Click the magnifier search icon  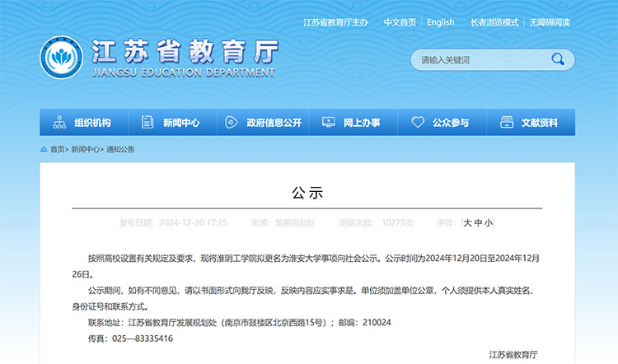557,59
